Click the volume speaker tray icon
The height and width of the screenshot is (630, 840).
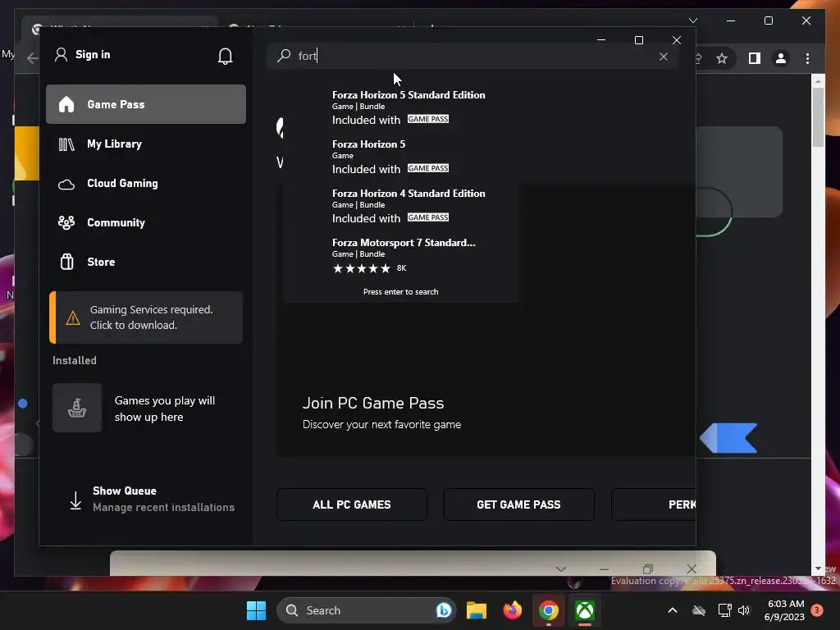click(x=743, y=610)
